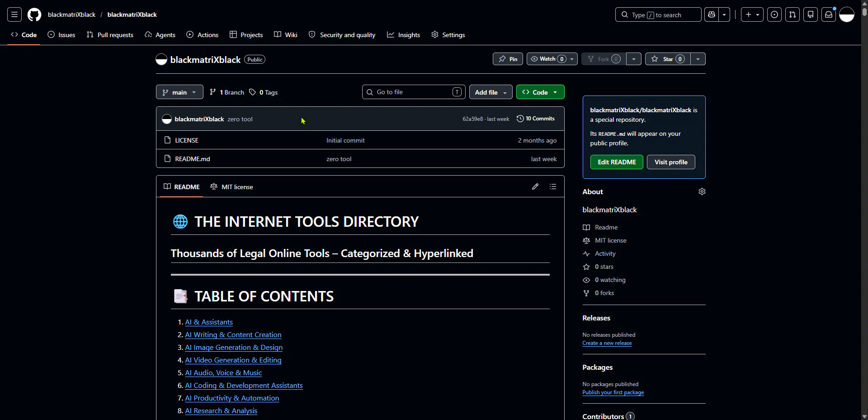Open the main branch switcher
The height and width of the screenshot is (420, 868).
click(179, 92)
